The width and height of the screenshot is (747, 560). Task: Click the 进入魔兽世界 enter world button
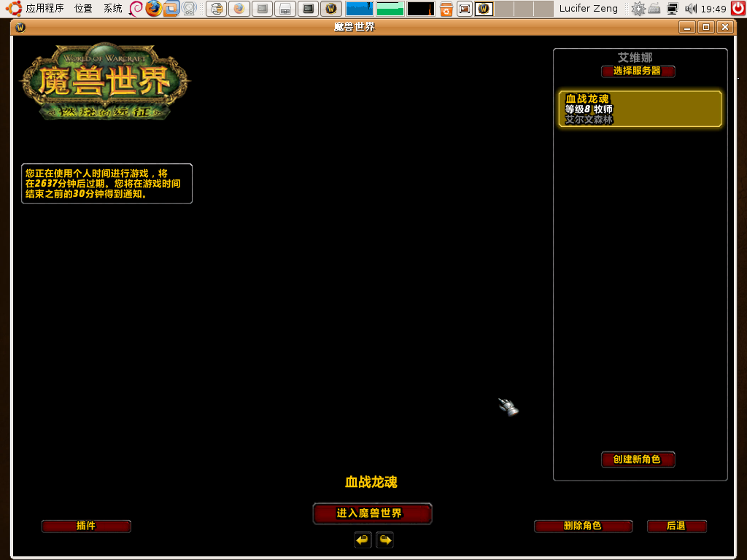372,513
